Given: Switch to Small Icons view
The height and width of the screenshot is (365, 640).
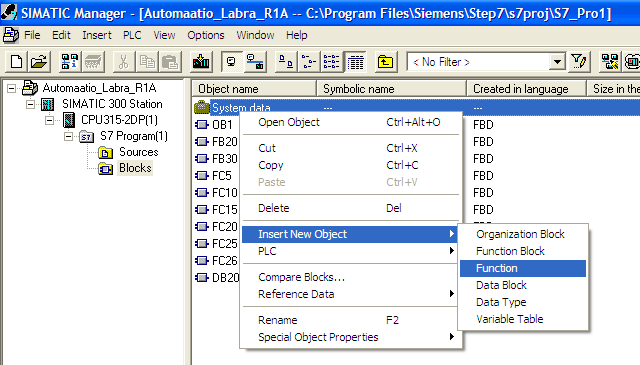Looking at the screenshot, I should [309, 62].
